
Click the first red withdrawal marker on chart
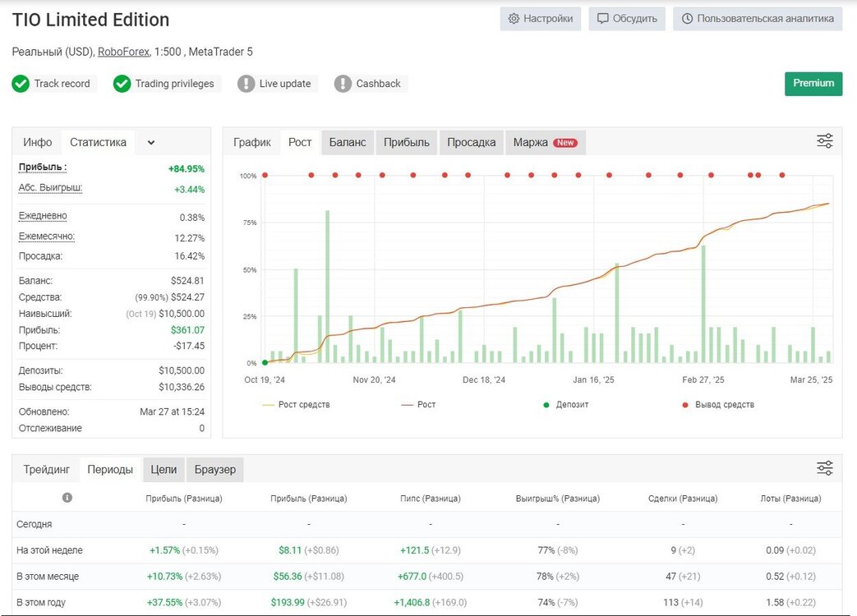pyautogui.click(x=265, y=175)
